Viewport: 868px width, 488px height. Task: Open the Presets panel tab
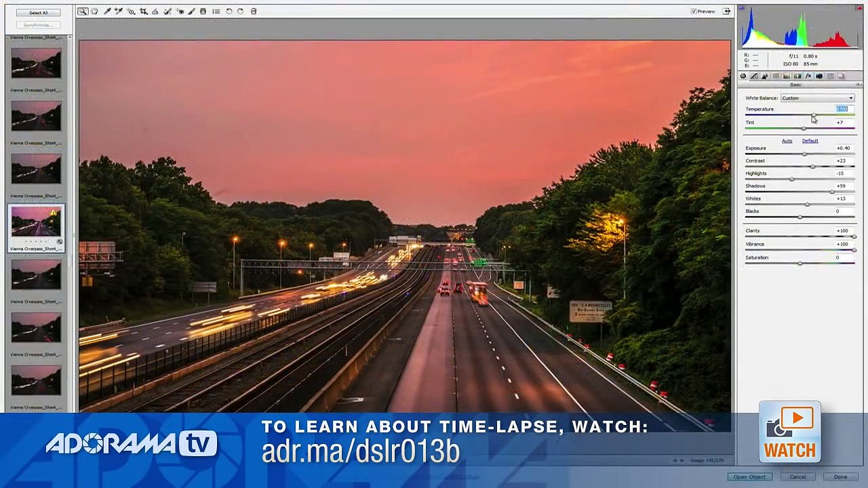pos(830,76)
